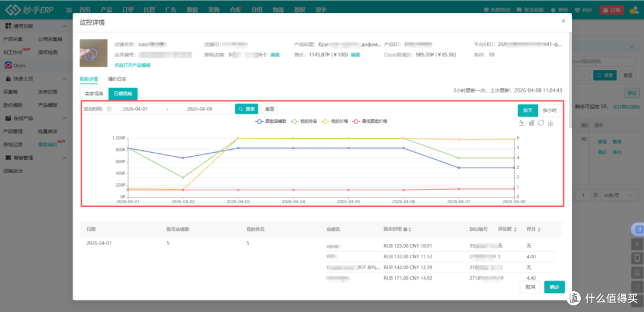Switch to 日期视角 view
644x312 pixels.
[123, 94]
